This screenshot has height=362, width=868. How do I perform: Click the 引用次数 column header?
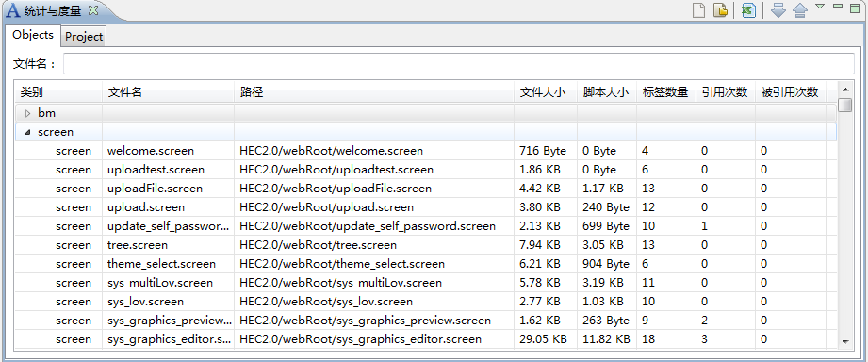coord(725,91)
